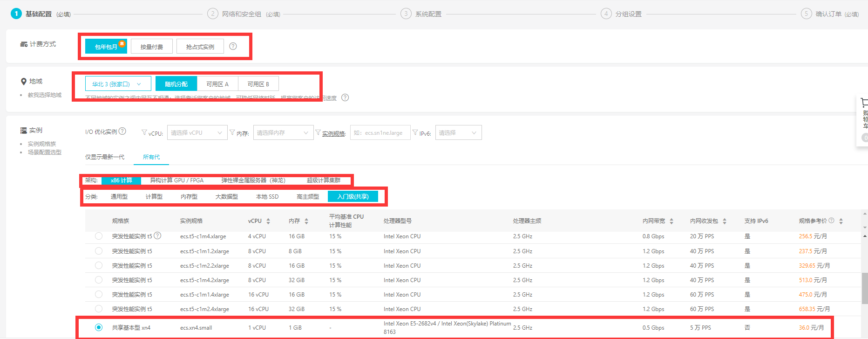Switch to 所有代 tab
868x339 pixels.
151,157
